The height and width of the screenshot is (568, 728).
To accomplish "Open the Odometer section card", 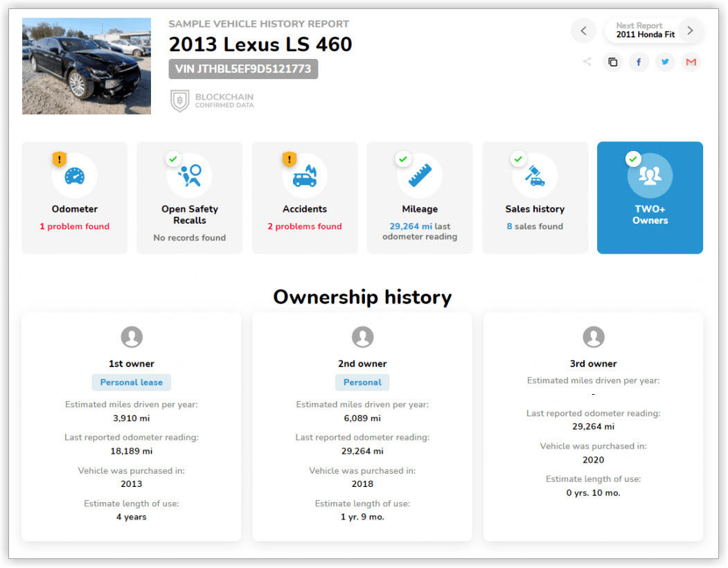I will (x=75, y=198).
